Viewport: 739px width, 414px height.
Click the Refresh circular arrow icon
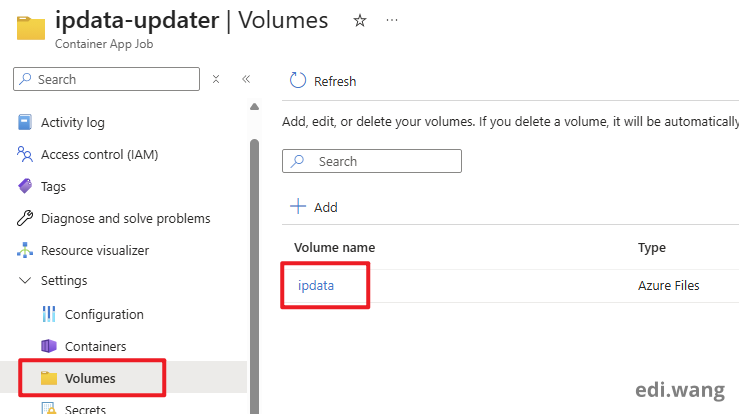[x=297, y=81]
